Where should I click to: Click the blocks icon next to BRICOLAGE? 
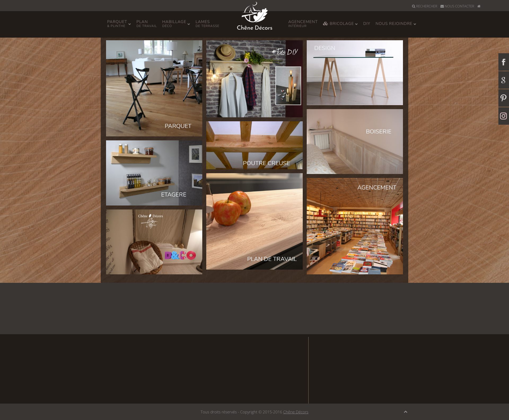click(x=325, y=24)
